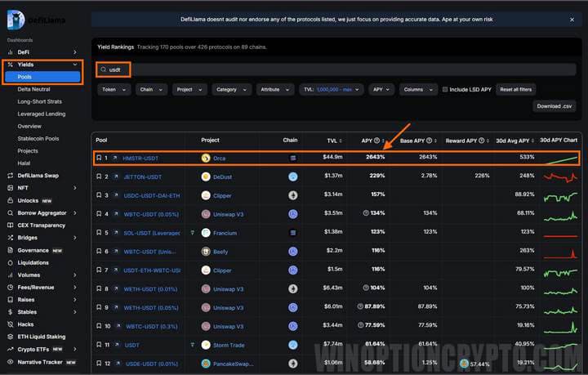Click Reset all filters button
Screen dimensions: 588x375
(516, 89)
